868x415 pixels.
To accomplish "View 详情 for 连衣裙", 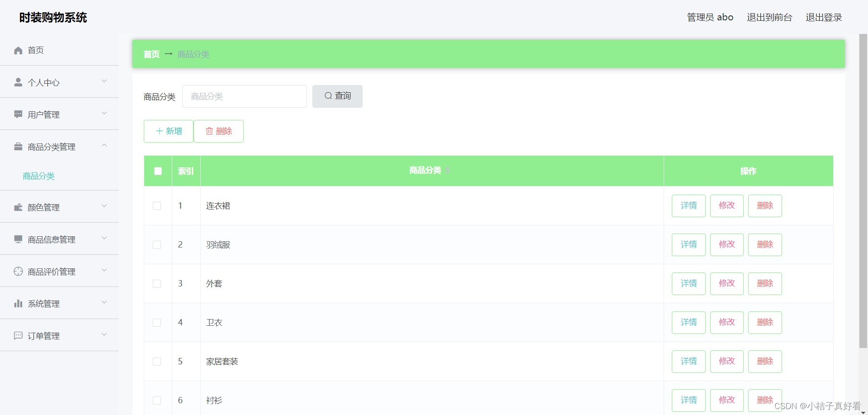I will (x=689, y=206).
